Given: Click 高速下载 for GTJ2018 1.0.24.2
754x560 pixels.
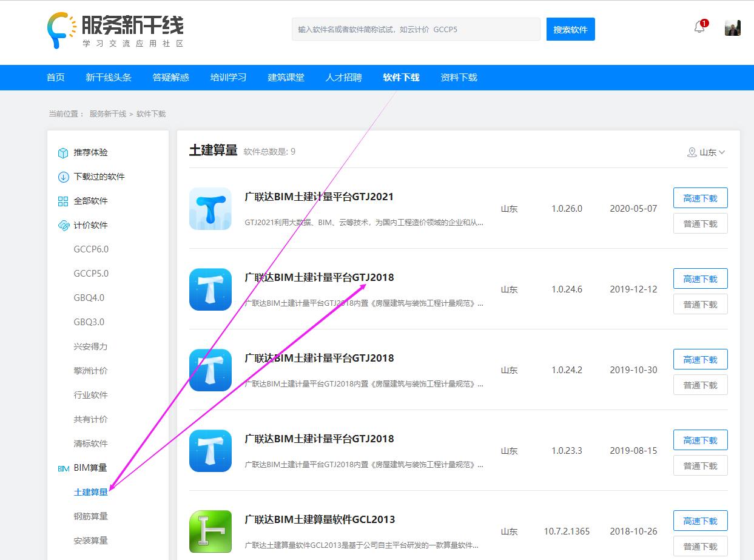Looking at the screenshot, I should (x=701, y=359).
